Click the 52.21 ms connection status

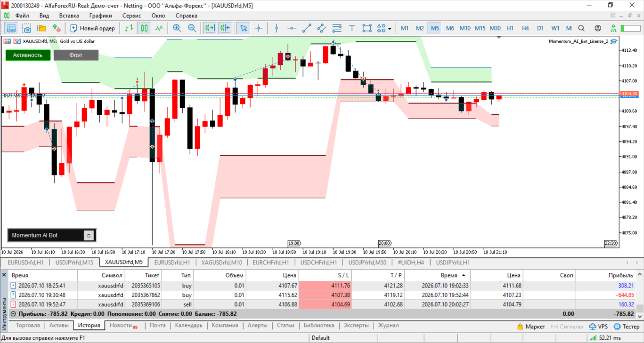605,338
